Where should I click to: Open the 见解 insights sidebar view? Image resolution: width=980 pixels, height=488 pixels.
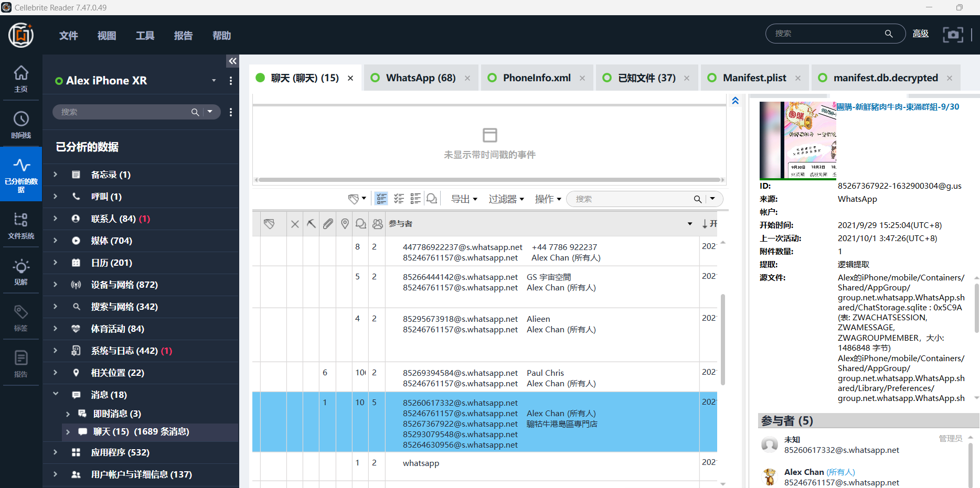point(21,272)
